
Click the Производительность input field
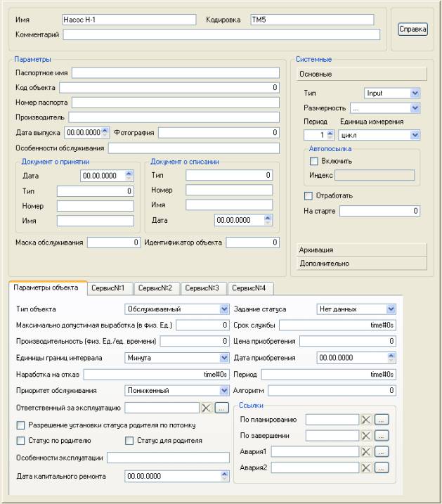pos(195,341)
